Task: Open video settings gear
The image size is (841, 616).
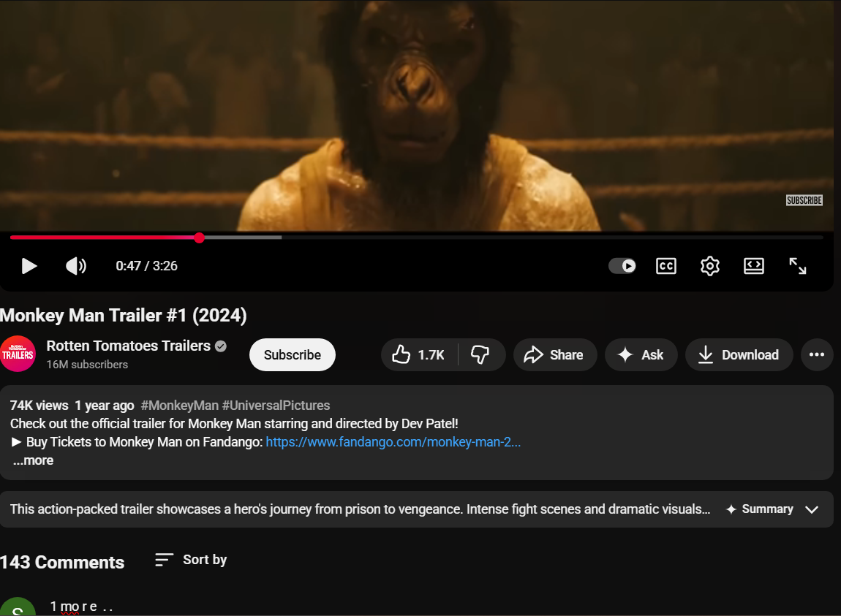Action: [709, 266]
